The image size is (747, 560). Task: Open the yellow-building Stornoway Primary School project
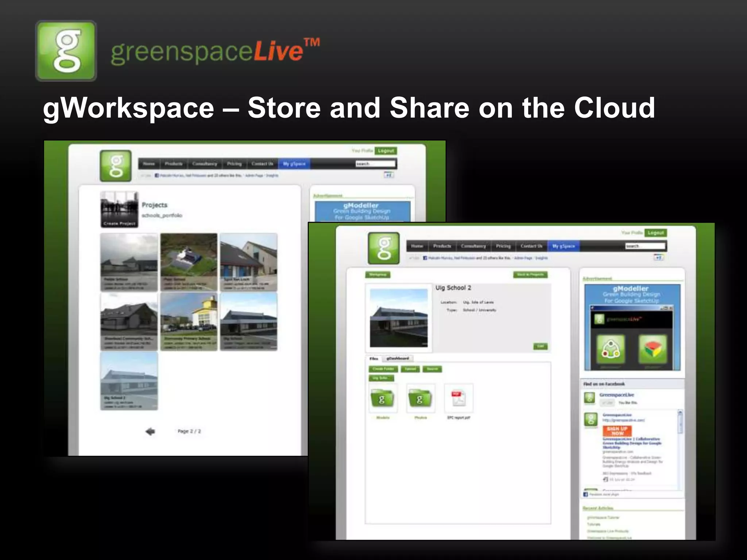pyautogui.click(x=189, y=322)
